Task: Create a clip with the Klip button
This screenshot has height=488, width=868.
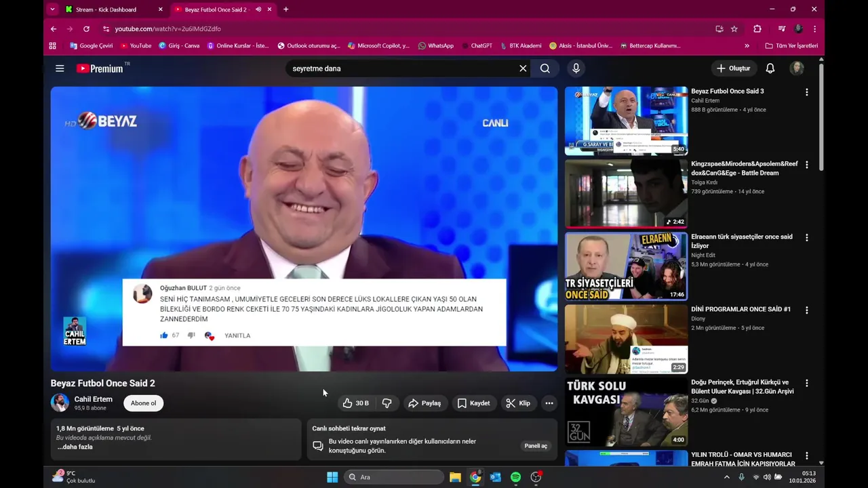Action: (x=519, y=403)
